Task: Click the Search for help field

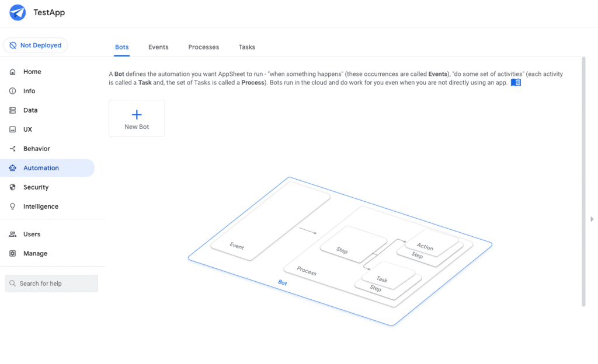Action: click(51, 283)
